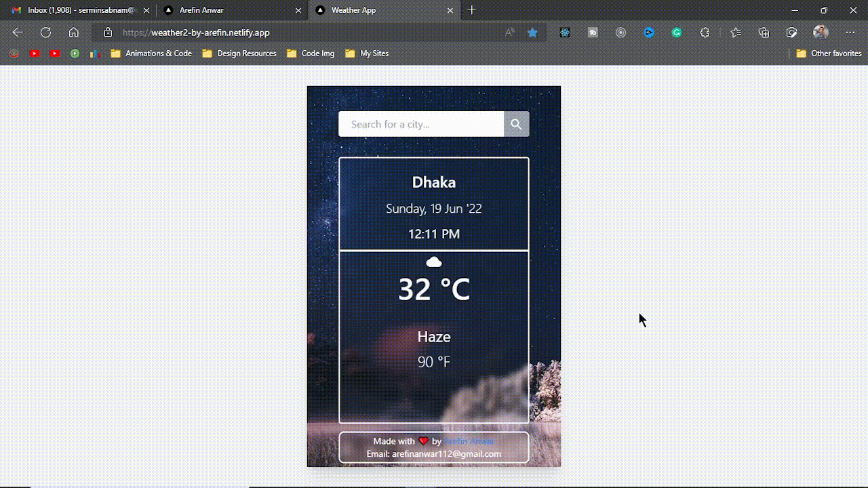Open the browser profile avatar

coord(821,33)
